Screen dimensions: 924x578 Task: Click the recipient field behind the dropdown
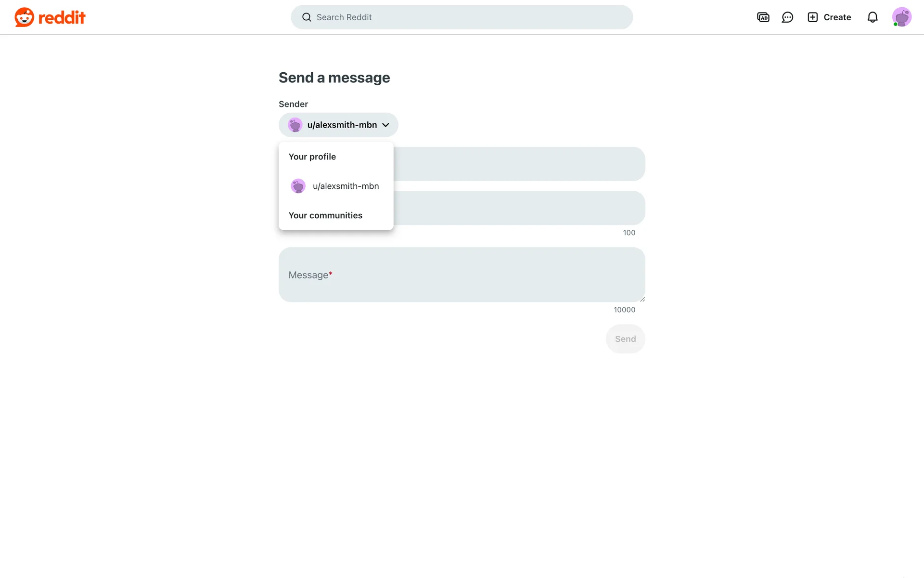(x=519, y=164)
